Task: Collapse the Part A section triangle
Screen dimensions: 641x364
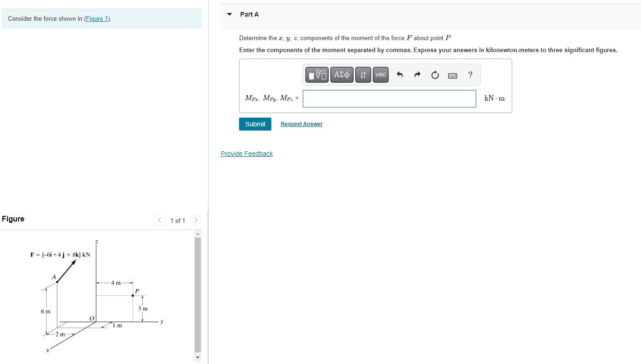Action: point(229,14)
